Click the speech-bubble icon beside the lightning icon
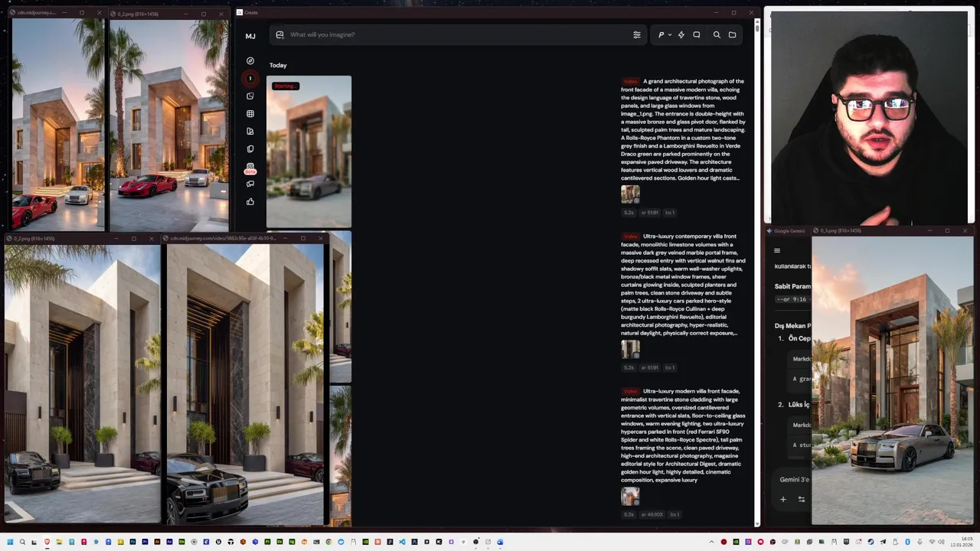Viewport: 980px width, 551px height. pyautogui.click(x=697, y=34)
